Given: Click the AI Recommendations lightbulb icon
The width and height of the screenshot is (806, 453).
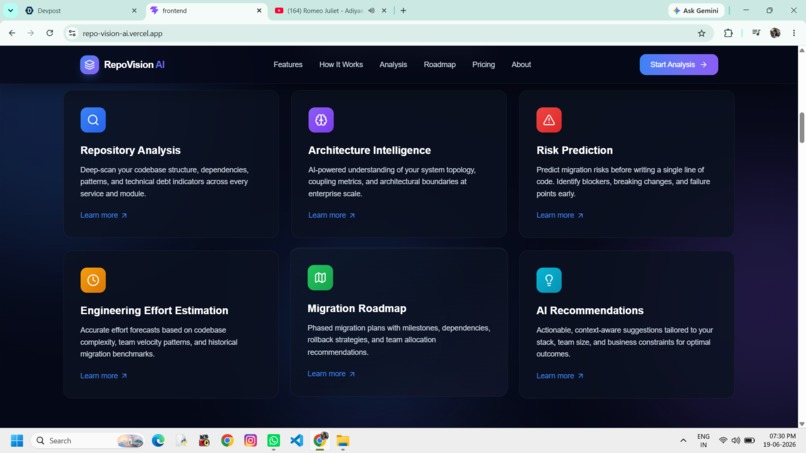Looking at the screenshot, I should coord(549,280).
